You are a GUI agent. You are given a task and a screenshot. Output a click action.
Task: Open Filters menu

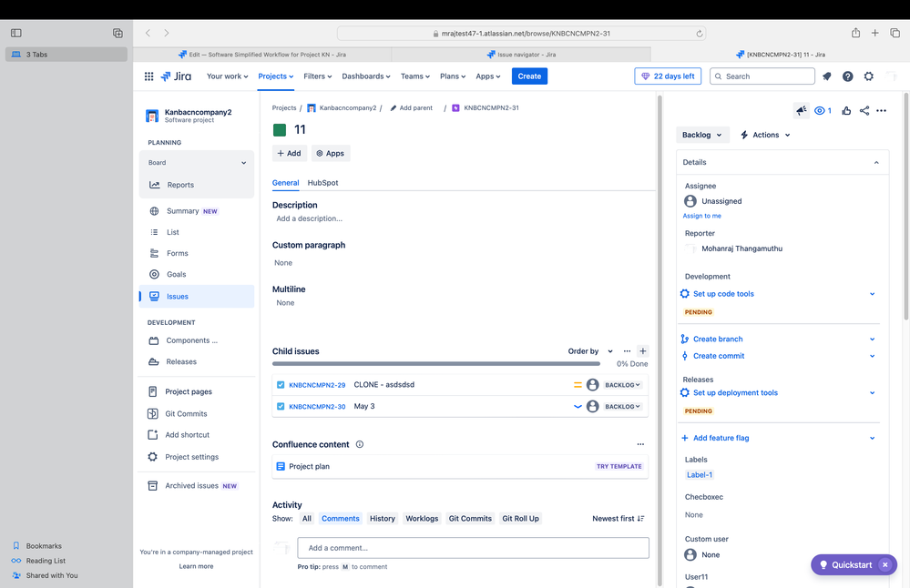pyautogui.click(x=318, y=76)
